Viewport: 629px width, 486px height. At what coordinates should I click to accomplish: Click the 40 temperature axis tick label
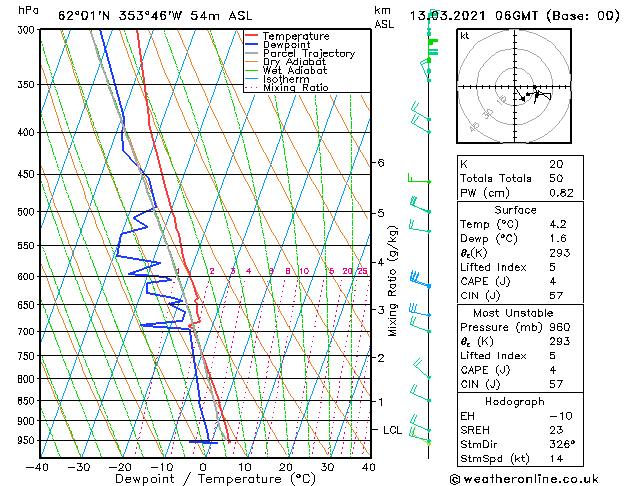point(369,467)
